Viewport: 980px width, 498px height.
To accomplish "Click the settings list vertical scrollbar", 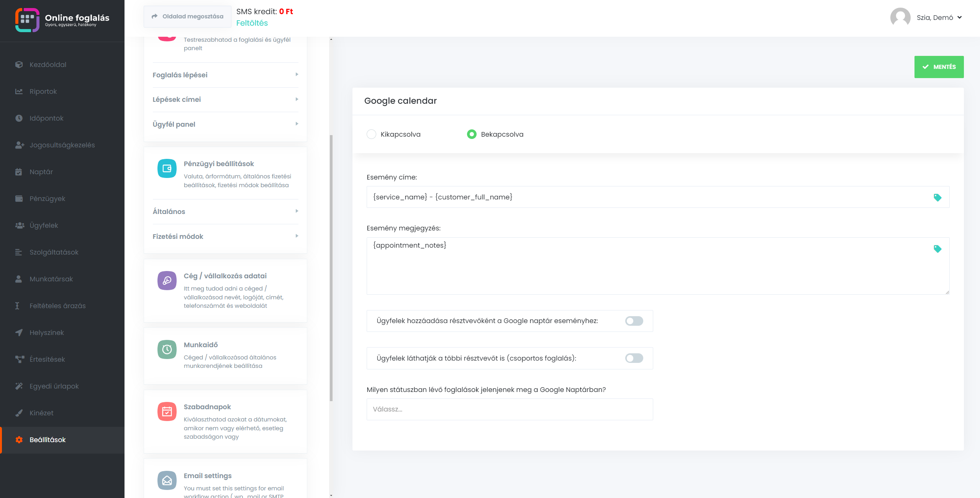I will 331,268.
